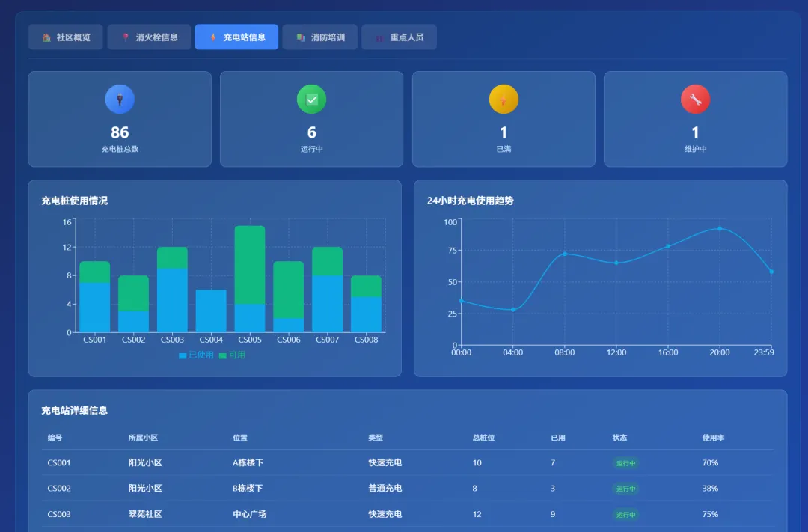Open the 社区概览 tab
Image resolution: width=808 pixels, height=532 pixels.
tap(65, 37)
